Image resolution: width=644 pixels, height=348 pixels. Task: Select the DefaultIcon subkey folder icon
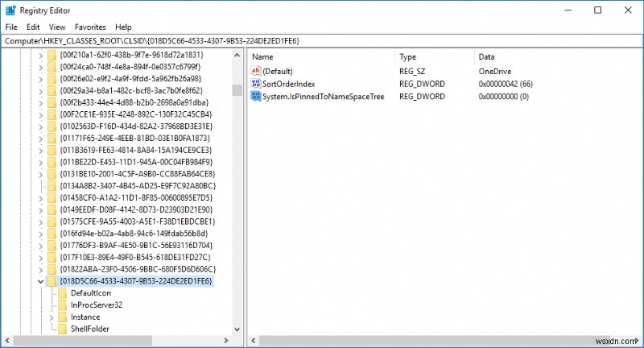coord(62,293)
